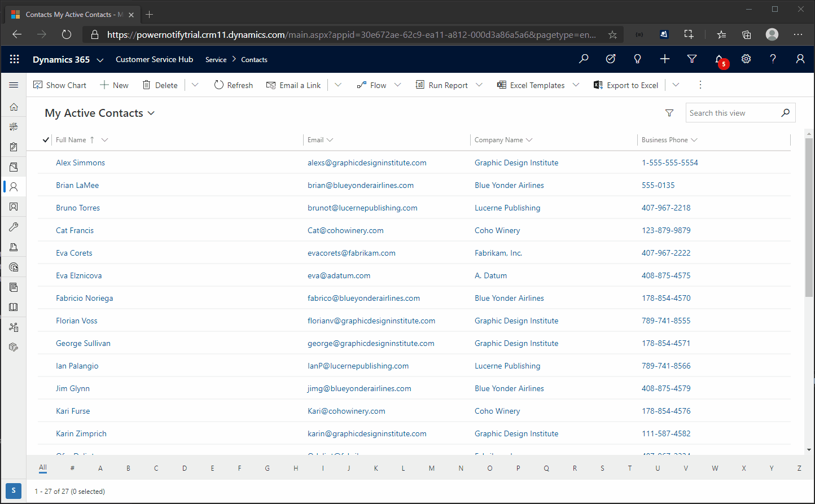The width and height of the screenshot is (815, 504).
Task: Navigate Home using the house icon
Action: 14,106
